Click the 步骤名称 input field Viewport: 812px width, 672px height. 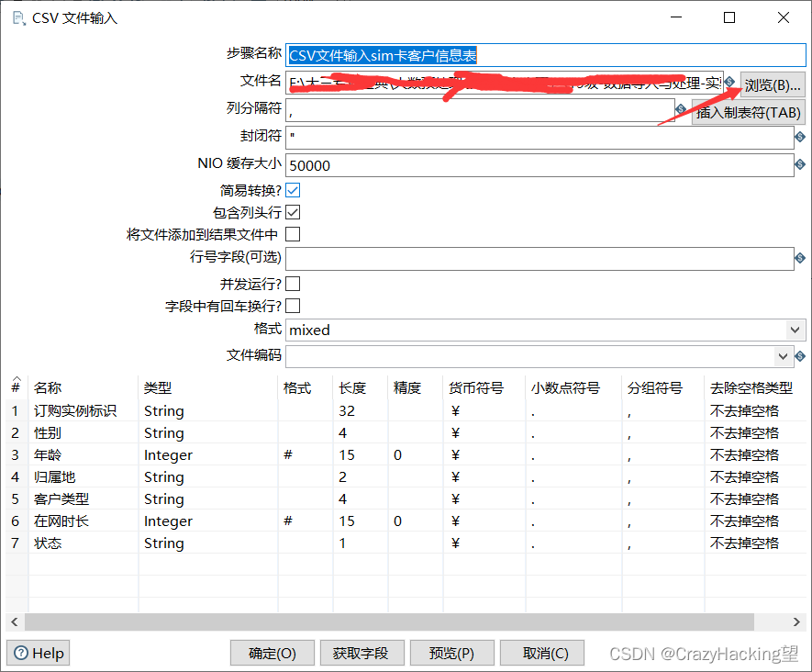click(x=546, y=55)
